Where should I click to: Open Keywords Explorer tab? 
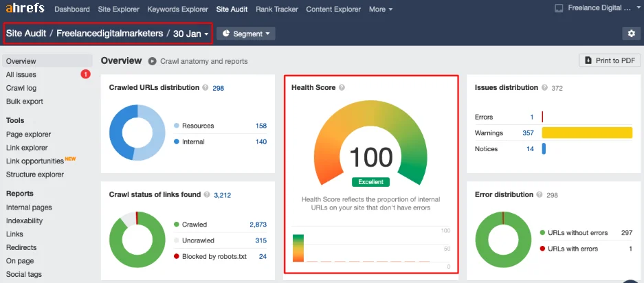tap(177, 9)
